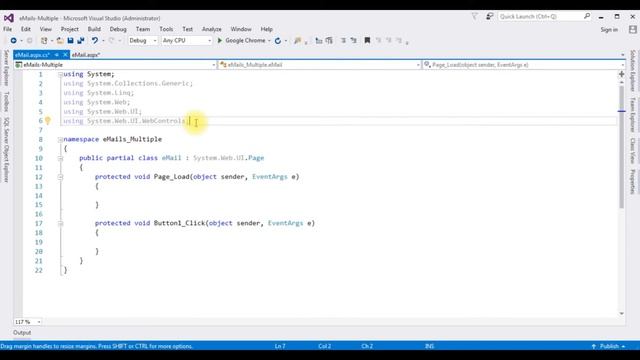Close the eMail.aspx.cs tab
The width and height of the screenshot is (640, 360).
(x=65, y=54)
